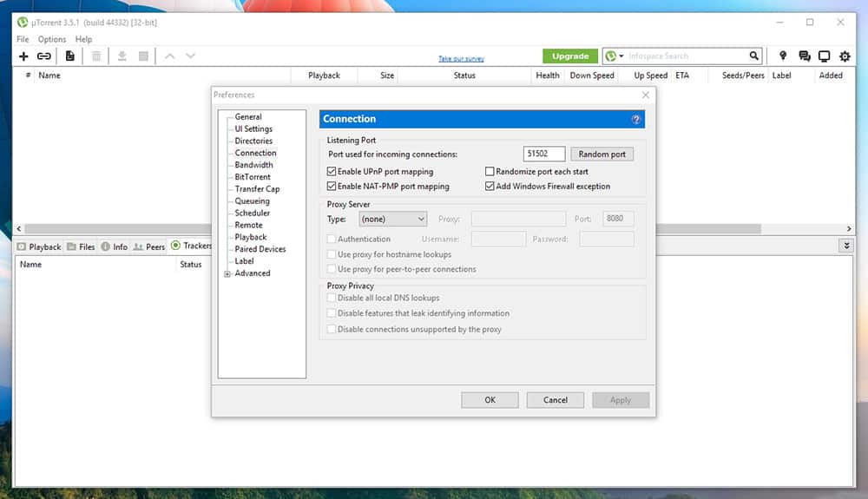Viewport: 868px width, 499px height.
Task: Select Scheduler in preferences tree
Action: [252, 213]
